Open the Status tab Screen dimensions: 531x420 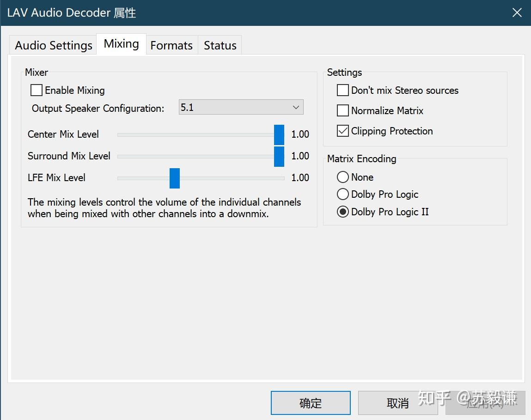point(220,45)
